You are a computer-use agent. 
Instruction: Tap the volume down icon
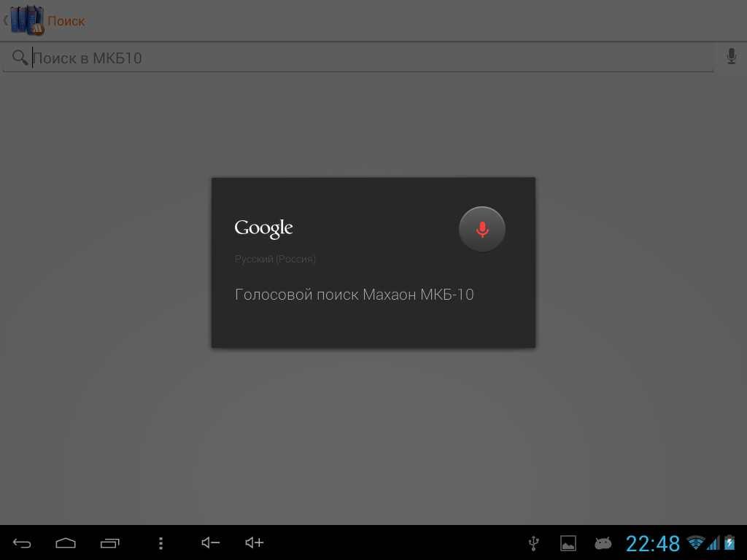[210, 542]
